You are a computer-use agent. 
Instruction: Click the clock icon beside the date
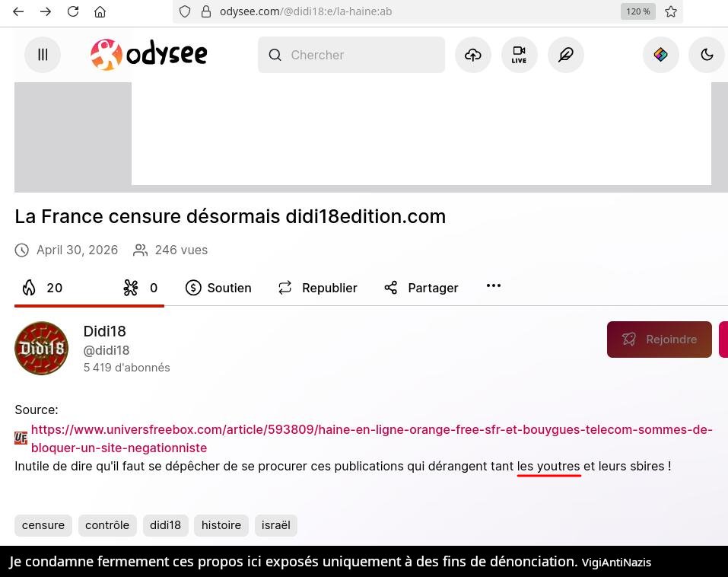[22, 250]
